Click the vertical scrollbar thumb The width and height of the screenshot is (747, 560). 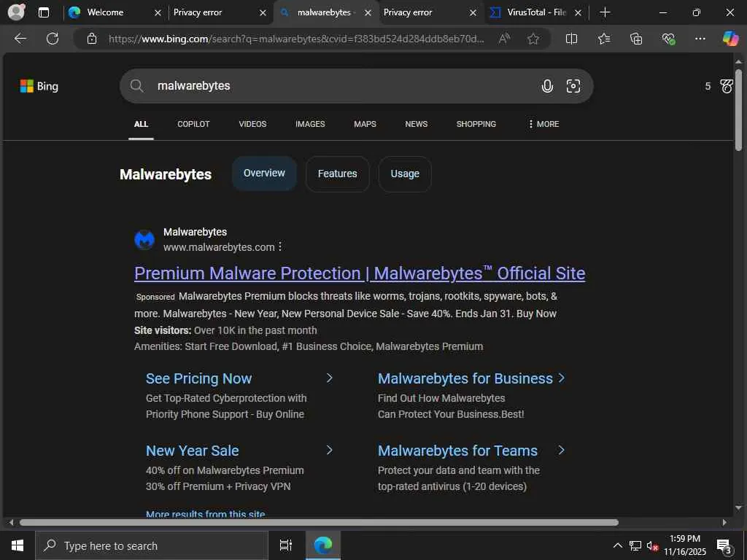click(738, 110)
